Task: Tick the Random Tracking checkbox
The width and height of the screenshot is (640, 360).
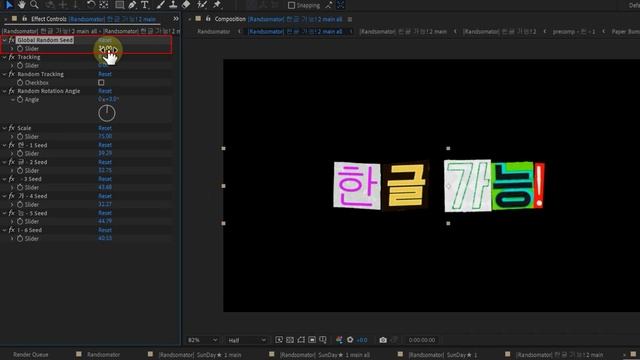Action: click(101, 82)
